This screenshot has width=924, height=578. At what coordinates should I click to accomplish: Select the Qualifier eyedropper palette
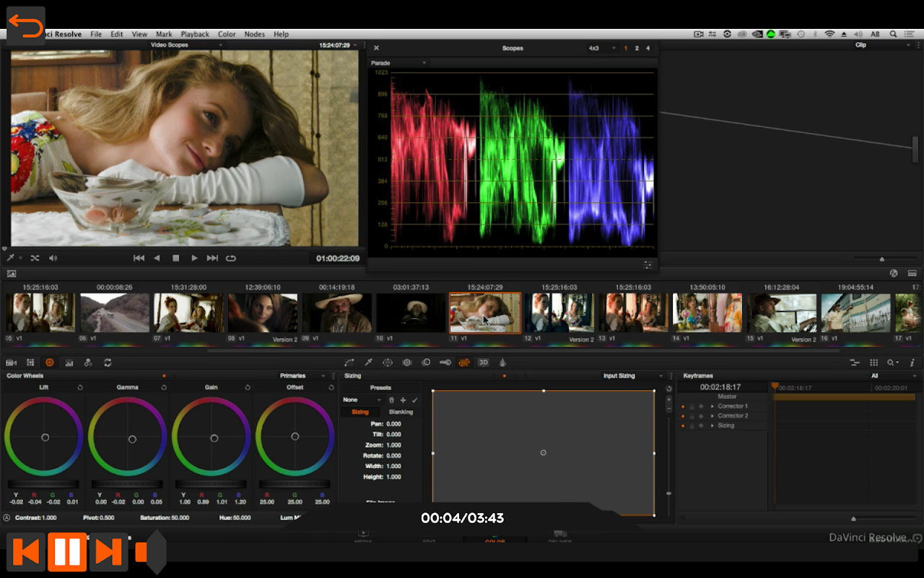[x=368, y=363]
